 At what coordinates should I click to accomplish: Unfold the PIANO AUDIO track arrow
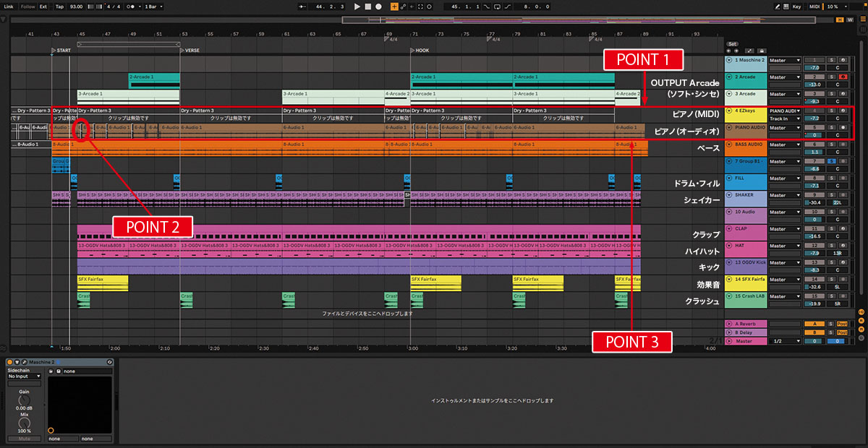[x=729, y=127]
